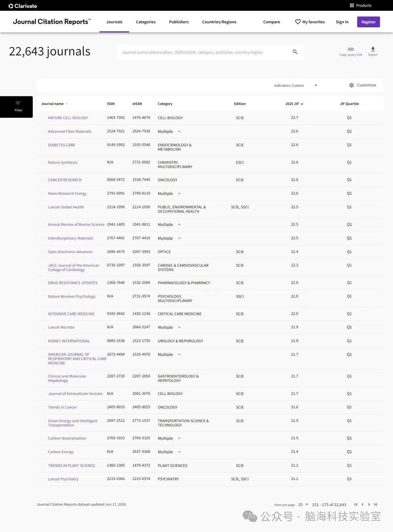Open the Journal of Extracellular Vesicles link
Image resolution: width=393 pixels, height=532 pixels.
(75, 394)
